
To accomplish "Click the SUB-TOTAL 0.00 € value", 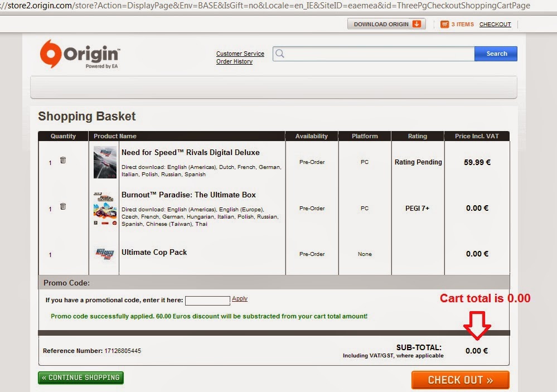I will pyautogui.click(x=477, y=351).
